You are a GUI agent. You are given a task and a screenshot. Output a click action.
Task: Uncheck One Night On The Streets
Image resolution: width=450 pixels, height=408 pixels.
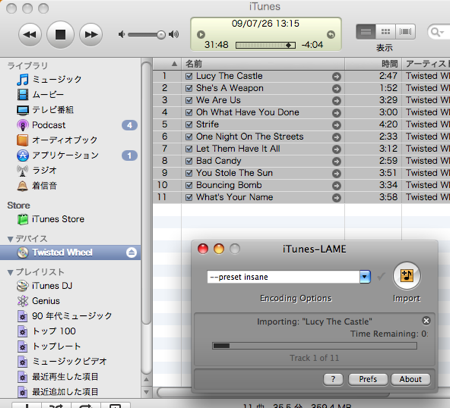(x=189, y=137)
